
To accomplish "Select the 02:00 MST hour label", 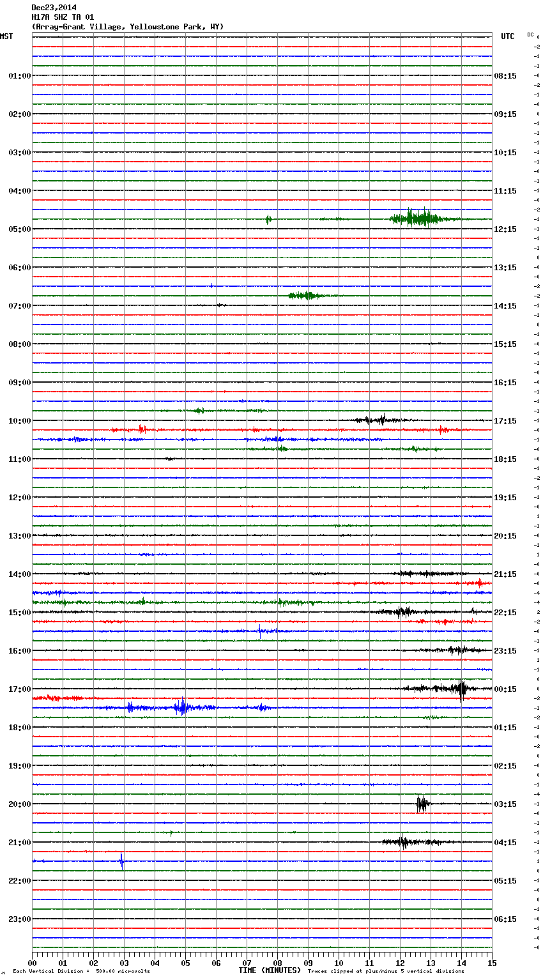I will point(19,114).
